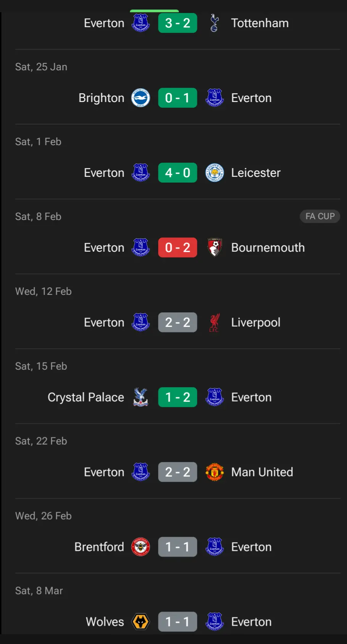Select the 4 - 0 Leicester score badge
Image resolution: width=347 pixels, height=644 pixels.
click(178, 173)
